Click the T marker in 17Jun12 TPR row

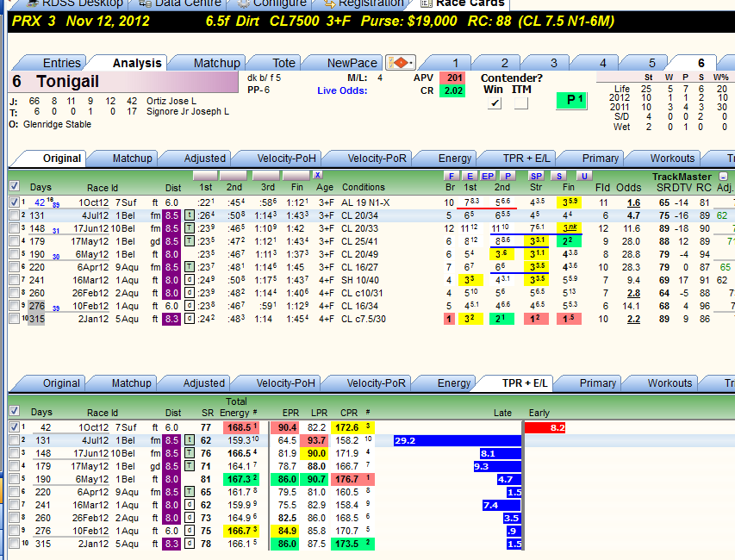pos(189,453)
